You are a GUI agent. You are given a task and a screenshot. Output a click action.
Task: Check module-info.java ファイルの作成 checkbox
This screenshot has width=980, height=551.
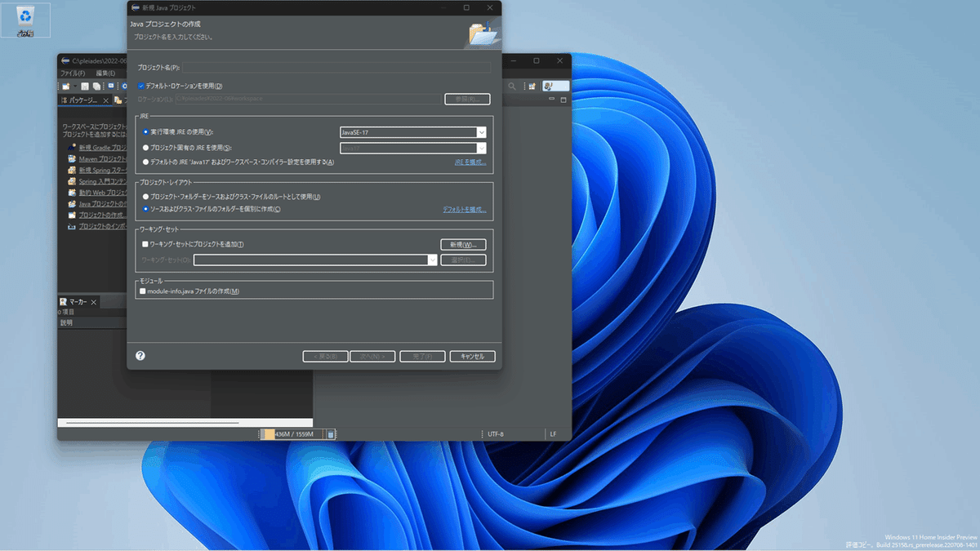142,291
